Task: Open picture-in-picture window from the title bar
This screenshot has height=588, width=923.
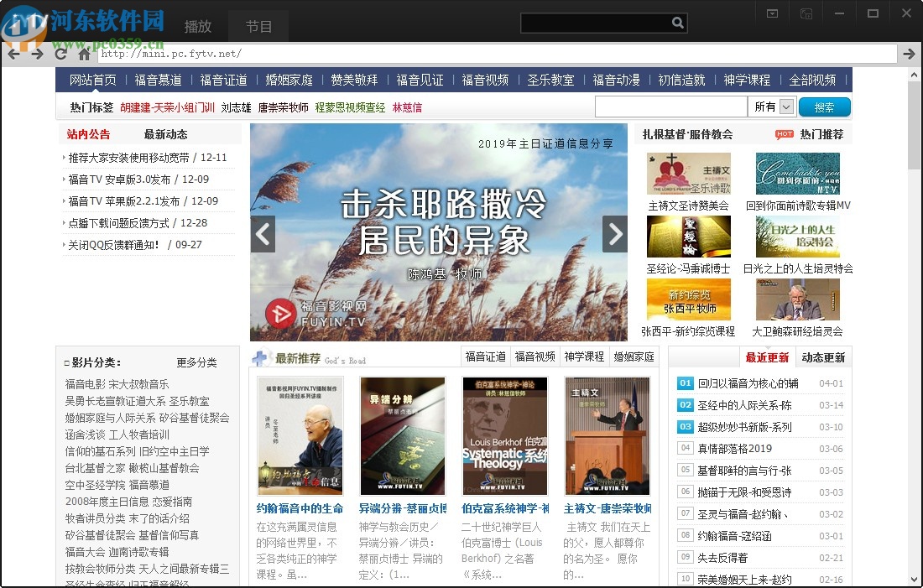Action: point(806,13)
